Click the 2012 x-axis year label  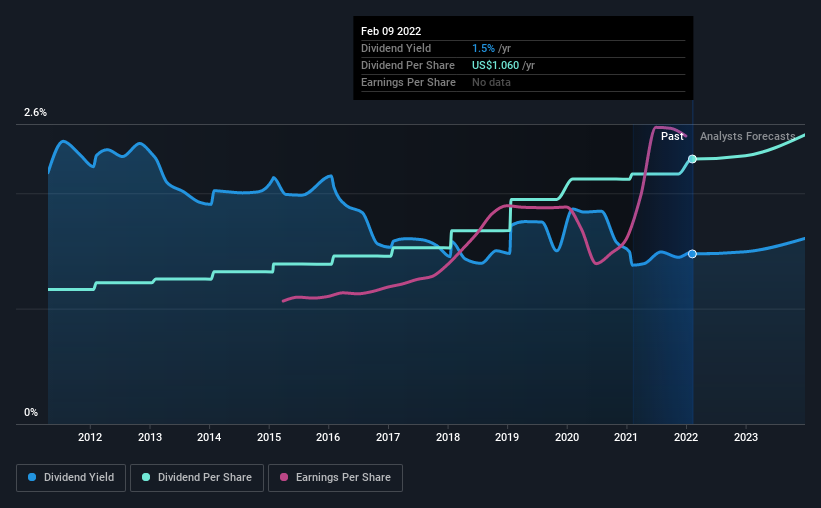point(90,437)
